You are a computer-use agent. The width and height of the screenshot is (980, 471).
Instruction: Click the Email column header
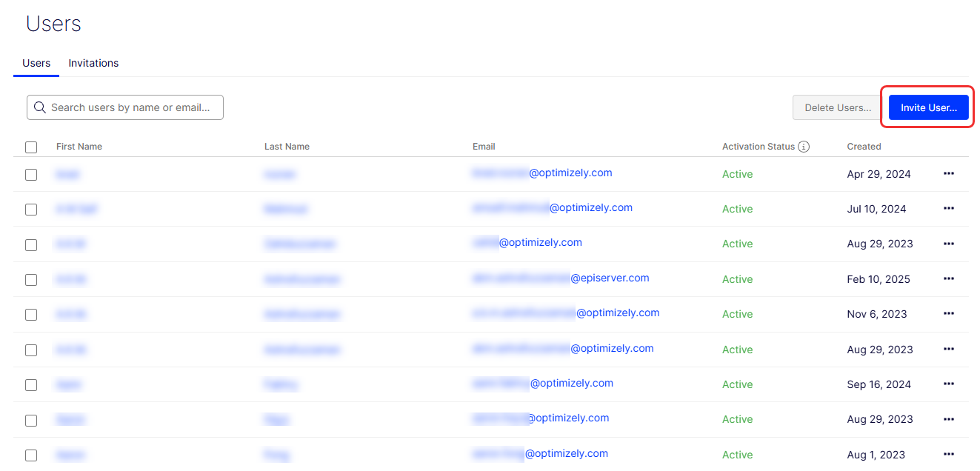[x=484, y=147]
